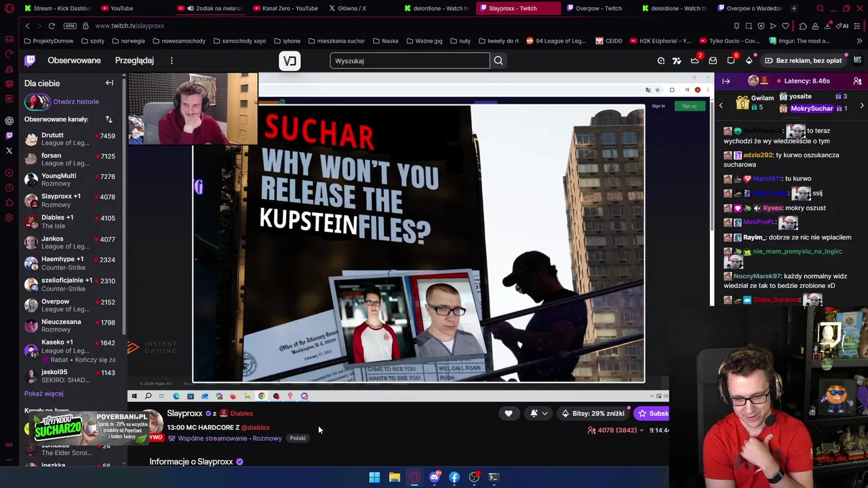The height and width of the screenshot is (488, 868).
Task: Click the address bar URL
Action: pyautogui.click(x=130, y=26)
